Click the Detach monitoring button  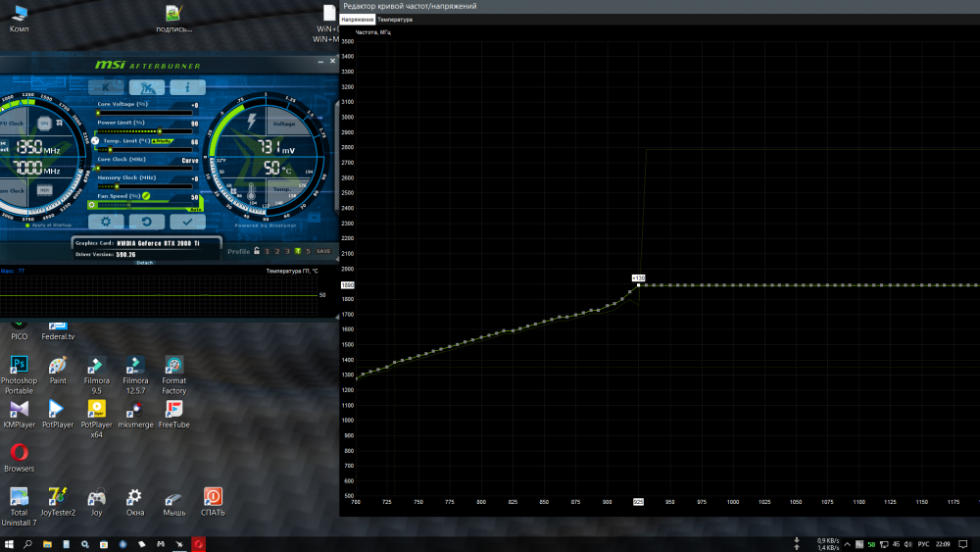coord(144,262)
